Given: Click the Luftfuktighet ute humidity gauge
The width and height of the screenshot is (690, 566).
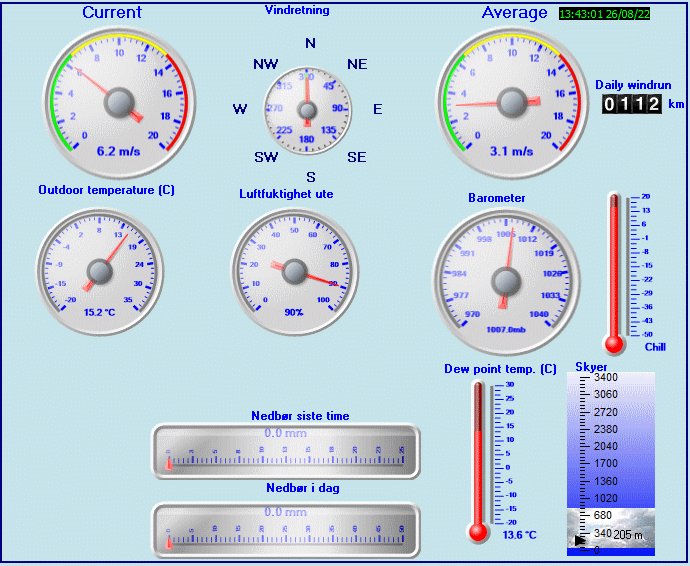Looking at the screenshot, I should (x=294, y=270).
